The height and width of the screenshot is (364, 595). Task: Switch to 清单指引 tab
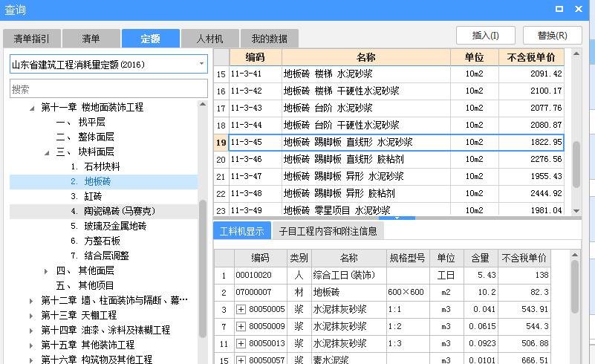click(32, 39)
